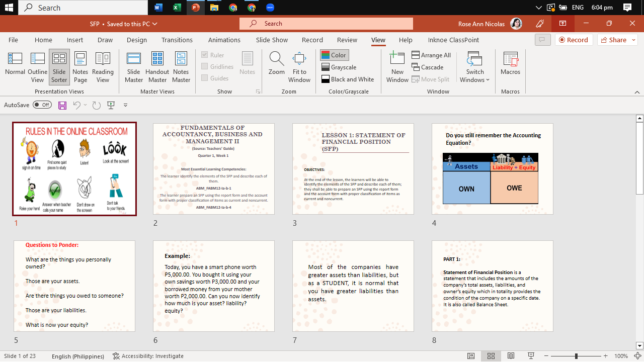Open the Zoom dialog from the ribbon
Screen dimensions: 644x362
click(277, 63)
